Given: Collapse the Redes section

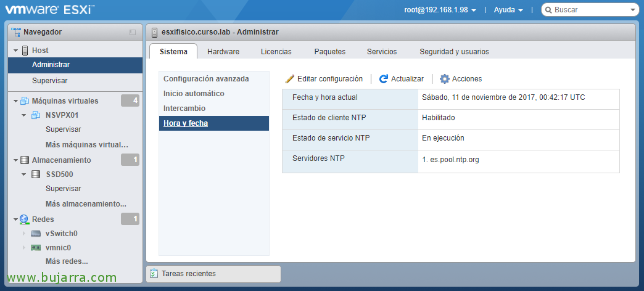Looking at the screenshot, I should coord(15,219).
